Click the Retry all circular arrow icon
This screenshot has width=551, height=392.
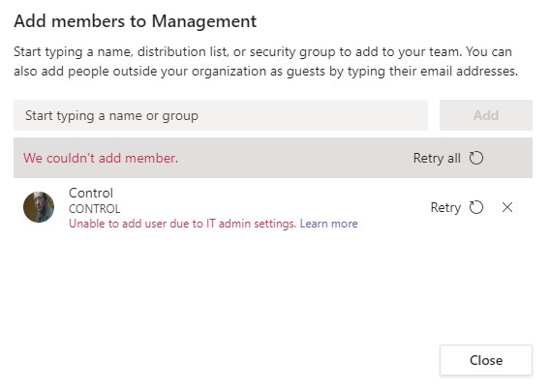click(476, 158)
